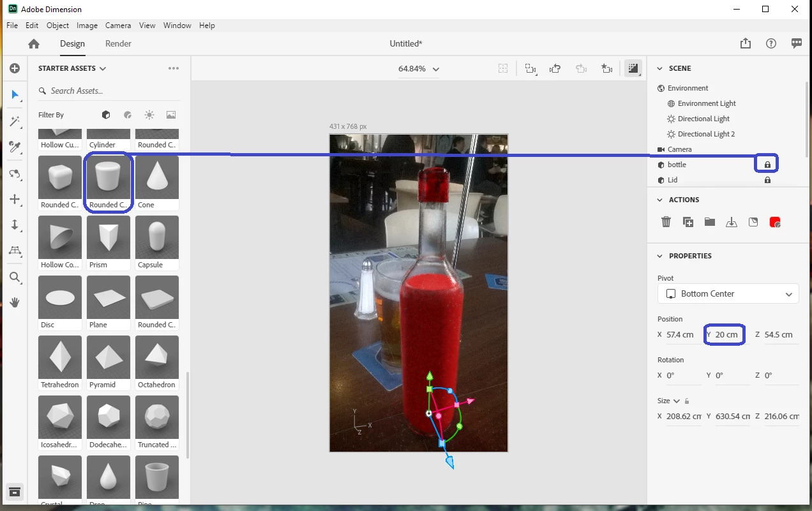This screenshot has width=812, height=511.
Task: Filter assets by Lights sun icon
Action: click(x=149, y=115)
